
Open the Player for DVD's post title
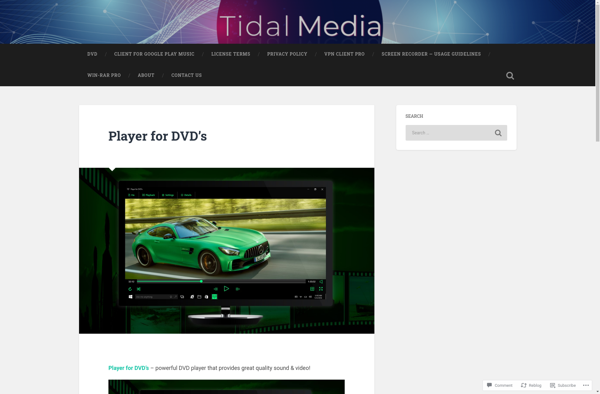coord(157,136)
